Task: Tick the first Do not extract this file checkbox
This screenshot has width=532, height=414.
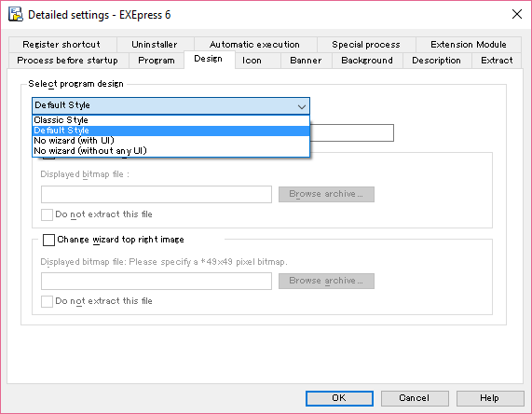Action: coord(47,214)
